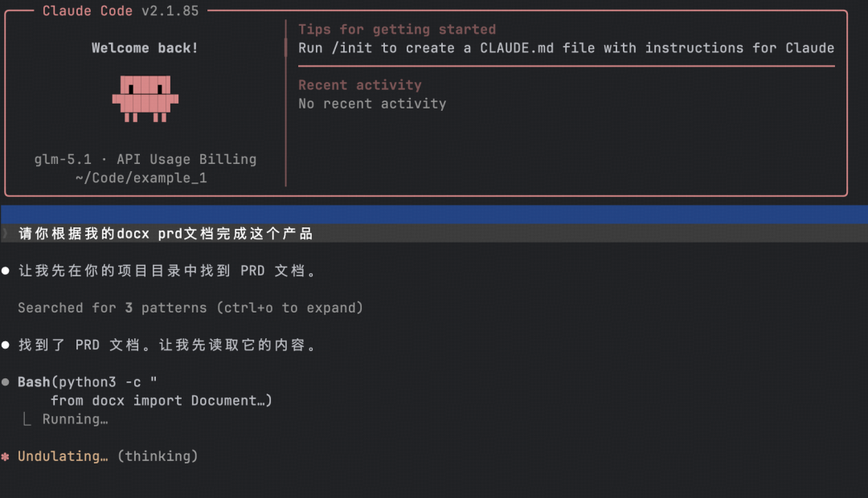Image resolution: width=868 pixels, height=498 pixels.
Task: Click the Bash(python3 -c command line
Action: point(87,382)
